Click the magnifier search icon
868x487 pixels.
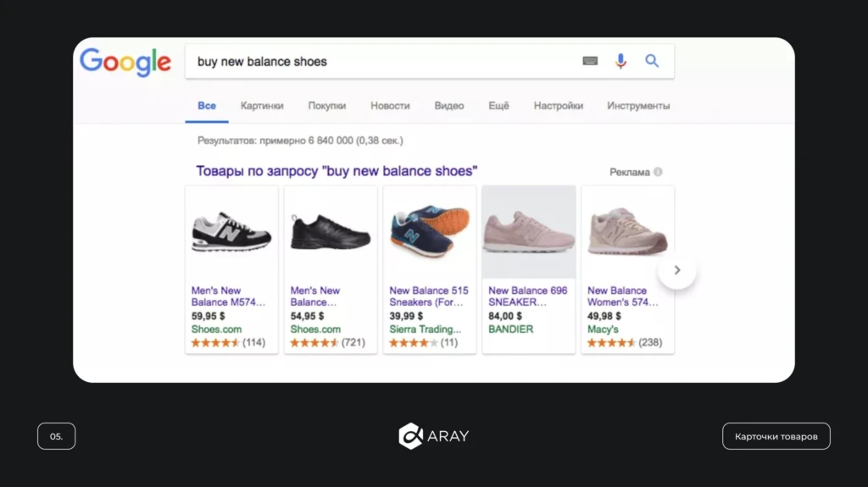652,61
